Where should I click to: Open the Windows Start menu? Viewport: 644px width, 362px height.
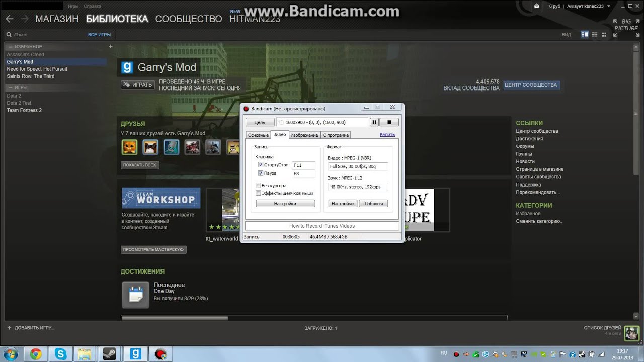(10, 354)
